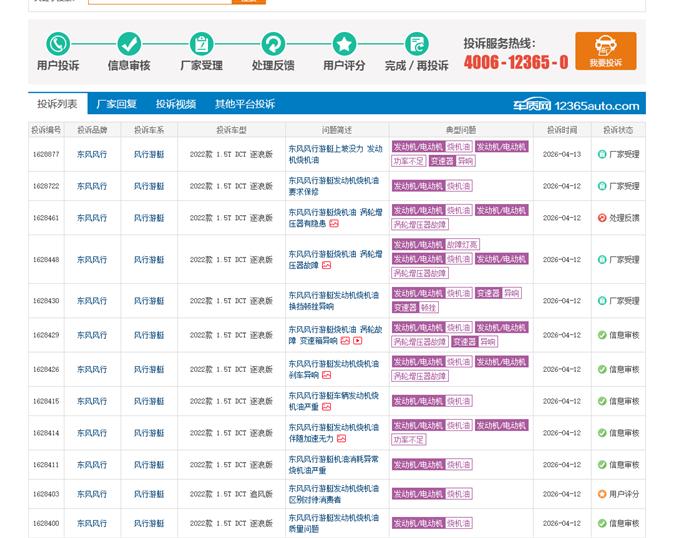Click 故障灯亮 tag in row 1628448
The image size is (700, 538).
tap(463, 245)
